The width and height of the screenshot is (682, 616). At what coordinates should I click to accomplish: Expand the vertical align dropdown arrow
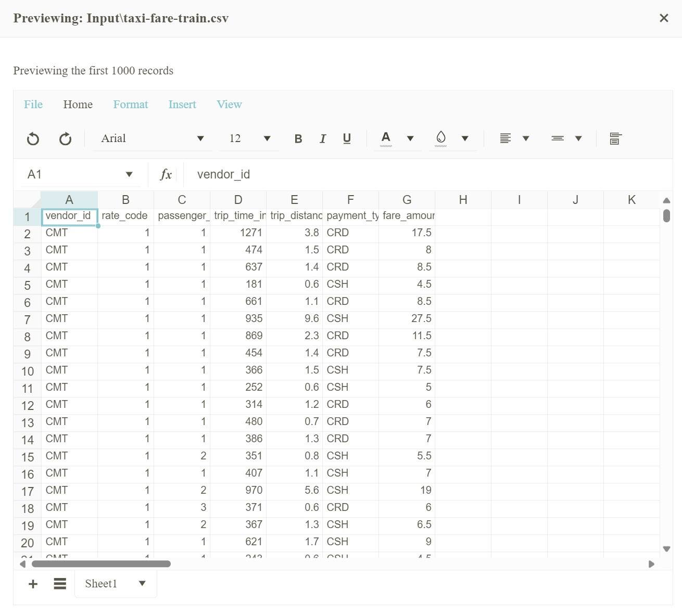578,138
